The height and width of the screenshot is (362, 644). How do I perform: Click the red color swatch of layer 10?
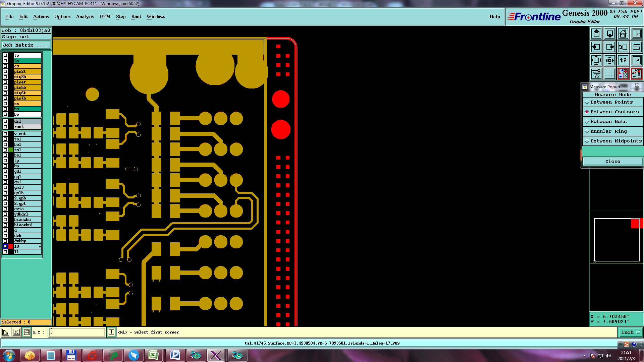[x=11, y=246]
